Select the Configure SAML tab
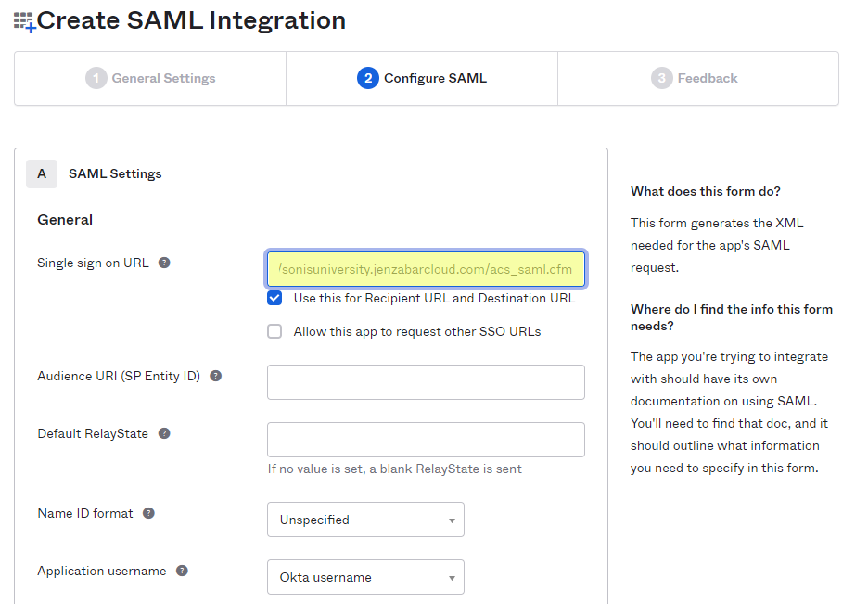Image resolution: width=868 pixels, height=604 pixels. (x=421, y=78)
